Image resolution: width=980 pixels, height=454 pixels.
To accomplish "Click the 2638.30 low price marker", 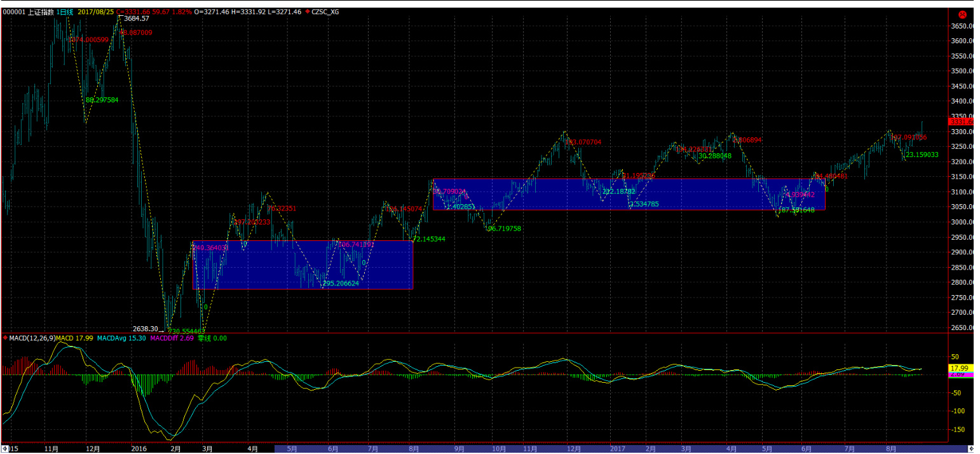I will click(x=146, y=329).
